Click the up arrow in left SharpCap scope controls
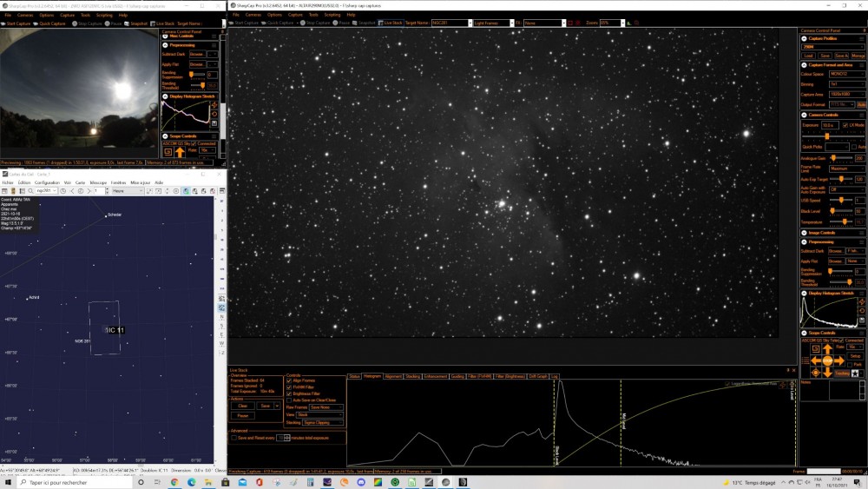The width and height of the screenshot is (868, 489). [x=180, y=152]
